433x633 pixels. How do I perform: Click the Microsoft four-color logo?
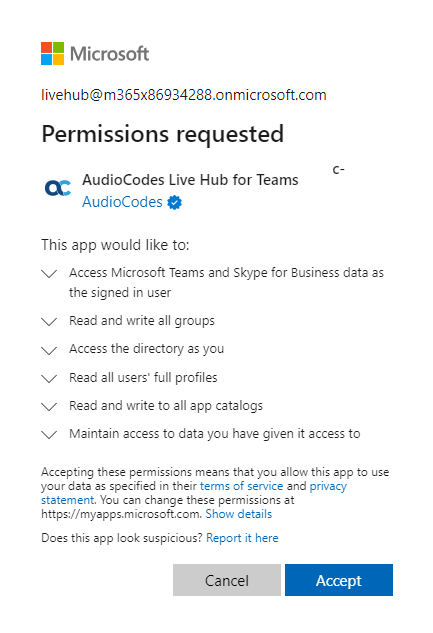[x=52, y=53]
